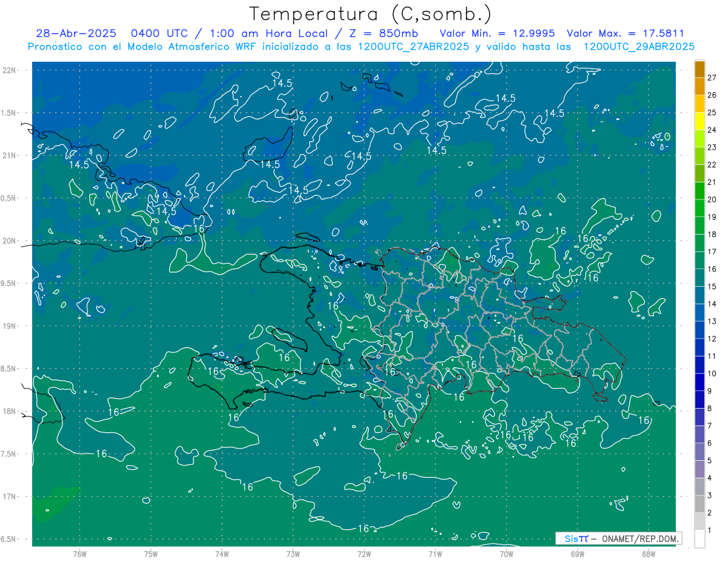Click the "18" label on the color scale
The height and width of the screenshot is (562, 728).
[712, 235]
